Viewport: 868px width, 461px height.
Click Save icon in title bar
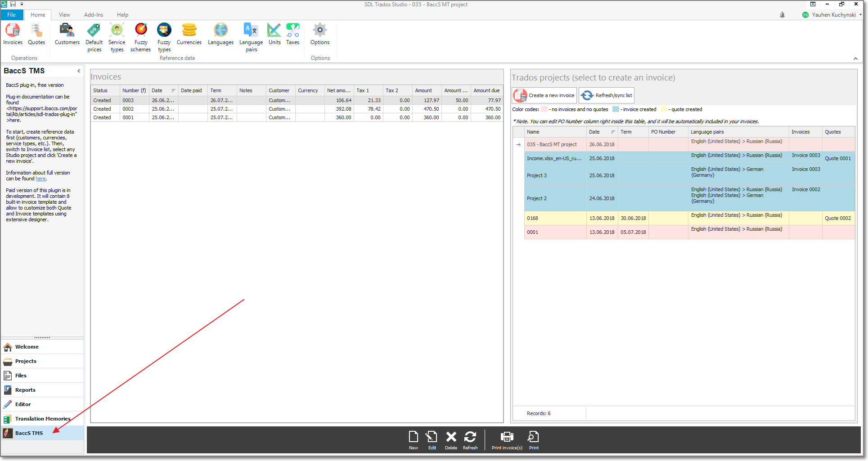[13, 4]
